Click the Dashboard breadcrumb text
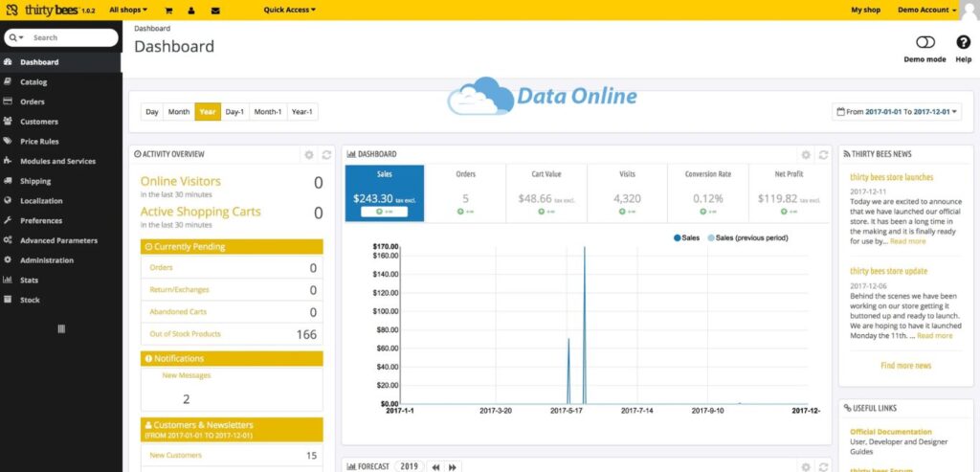This screenshot has height=472, width=980. coord(152,29)
